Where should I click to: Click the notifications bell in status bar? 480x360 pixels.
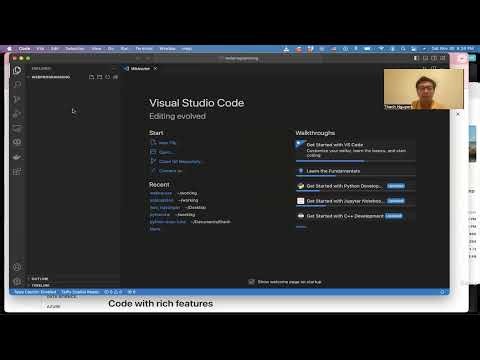(442, 292)
